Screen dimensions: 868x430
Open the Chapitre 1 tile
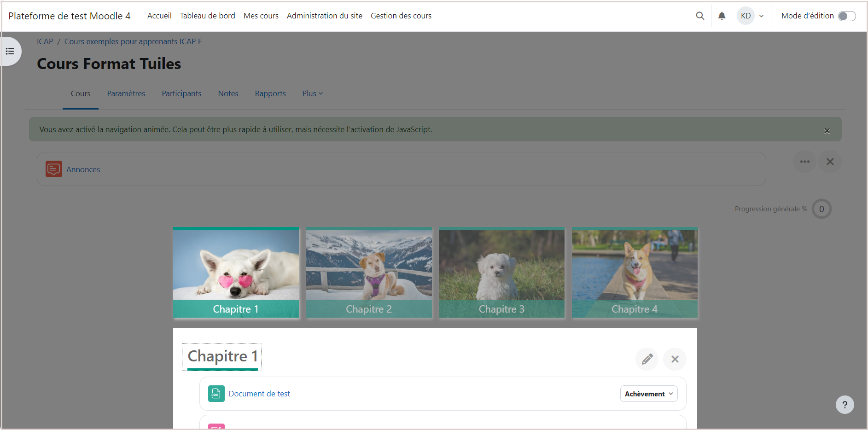point(236,272)
